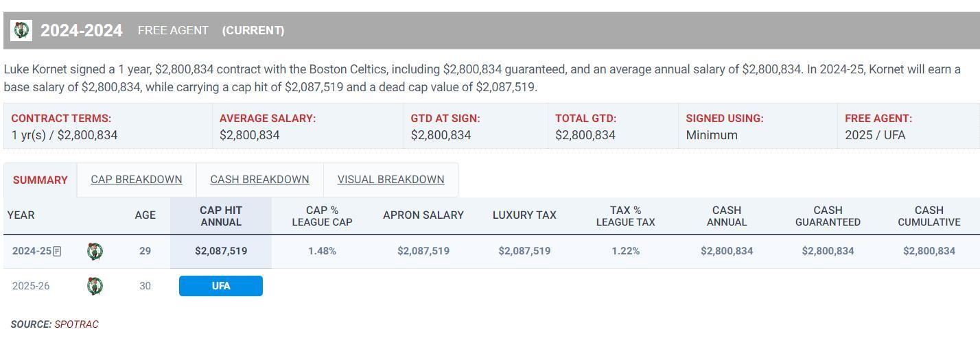Click the 2025-26 year row label
This screenshot has width=980, height=347.
coord(31,286)
